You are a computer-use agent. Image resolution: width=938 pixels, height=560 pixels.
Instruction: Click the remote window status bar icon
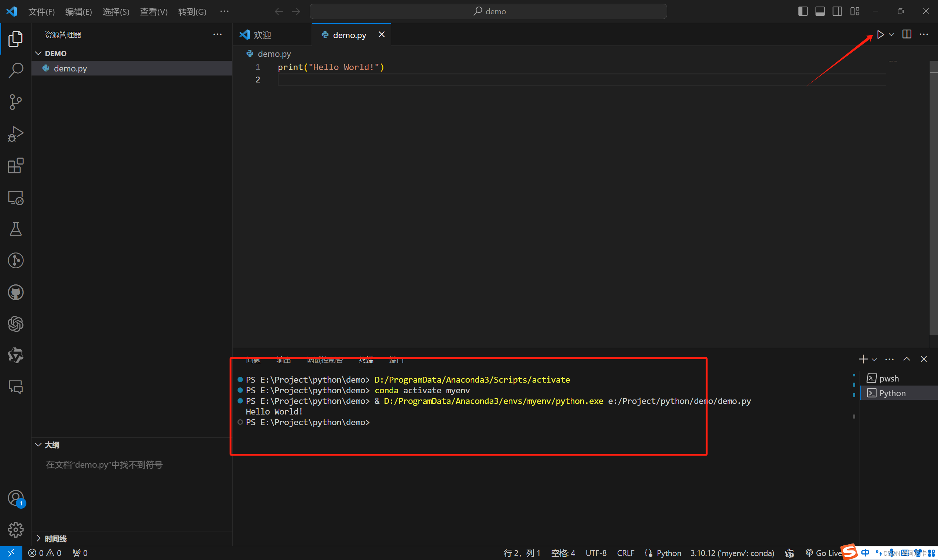tap(11, 553)
